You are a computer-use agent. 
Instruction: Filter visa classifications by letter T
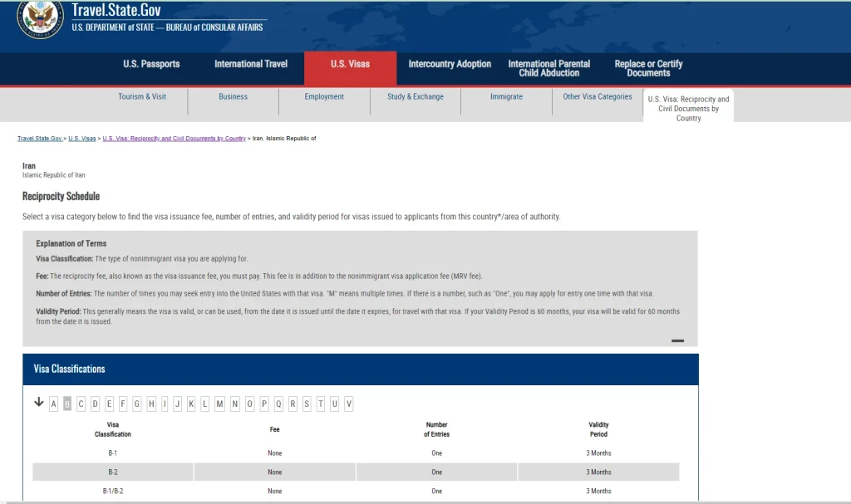(321, 404)
